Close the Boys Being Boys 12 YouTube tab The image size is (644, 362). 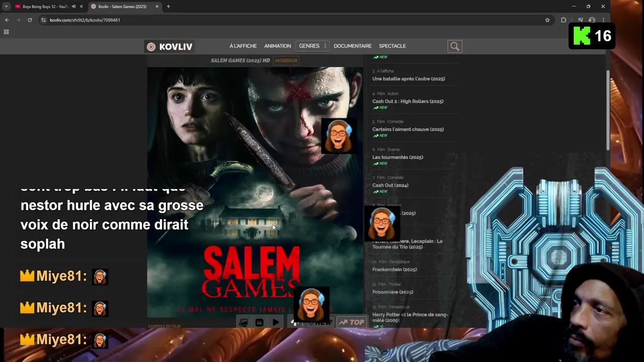pos(81,7)
